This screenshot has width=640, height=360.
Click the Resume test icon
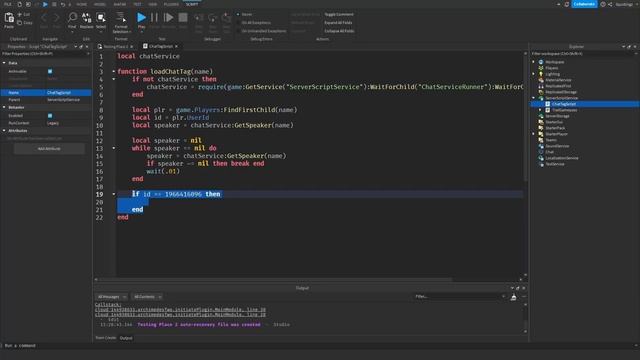point(168,18)
